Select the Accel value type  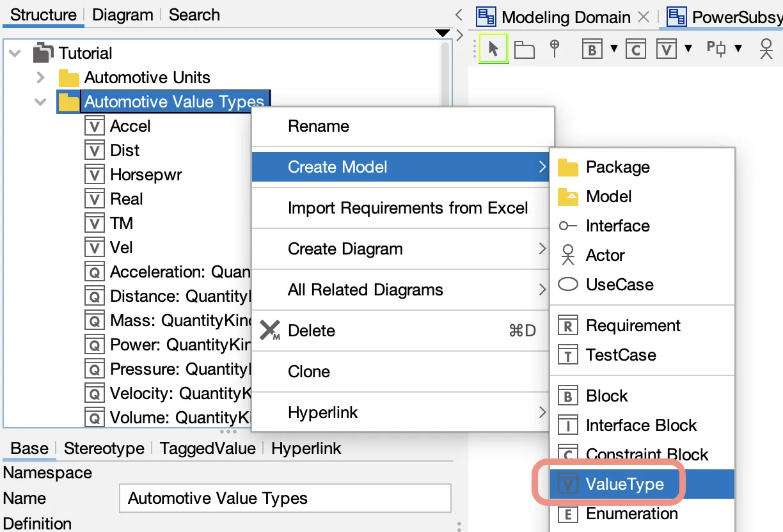coord(130,126)
